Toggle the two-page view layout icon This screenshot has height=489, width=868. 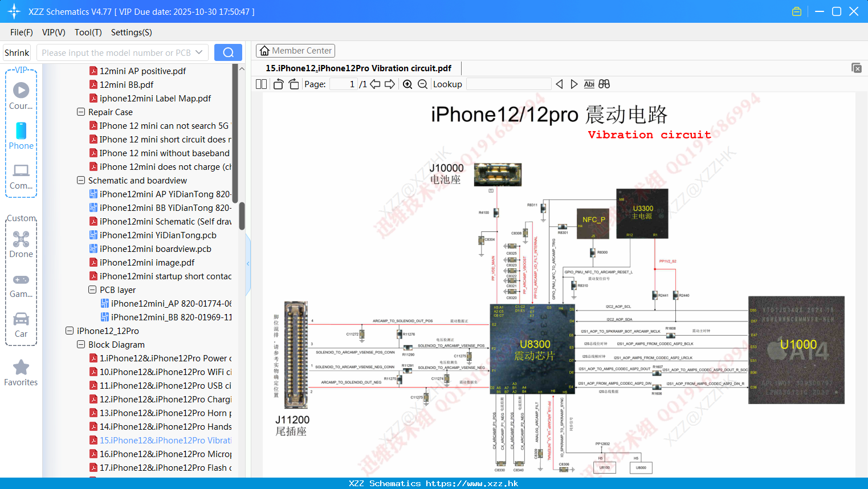pyautogui.click(x=261, y=84)
